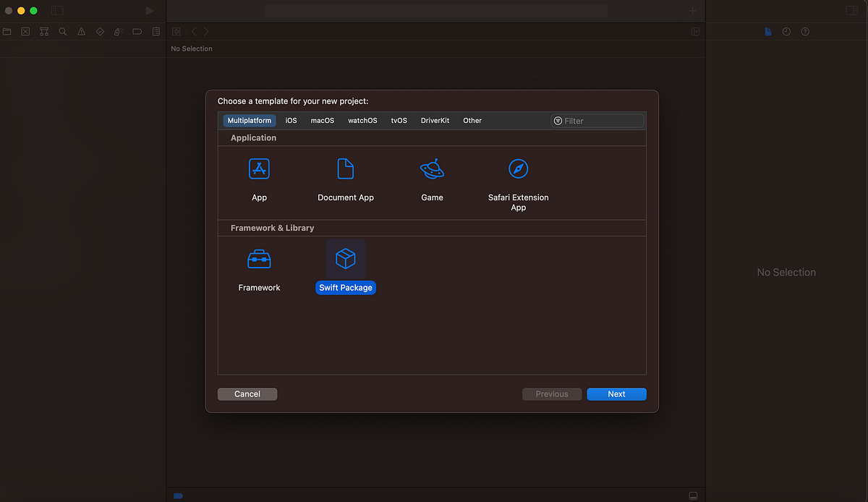868x502 pixels.
Task: Show the File inspector
Action: click(x=767, y=31)
